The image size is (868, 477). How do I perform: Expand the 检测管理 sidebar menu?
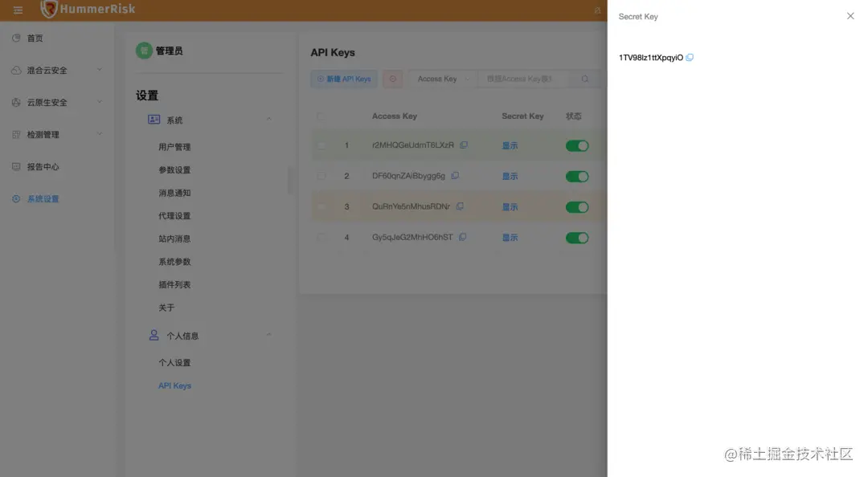pyautogui.click(x=57, y=134)
